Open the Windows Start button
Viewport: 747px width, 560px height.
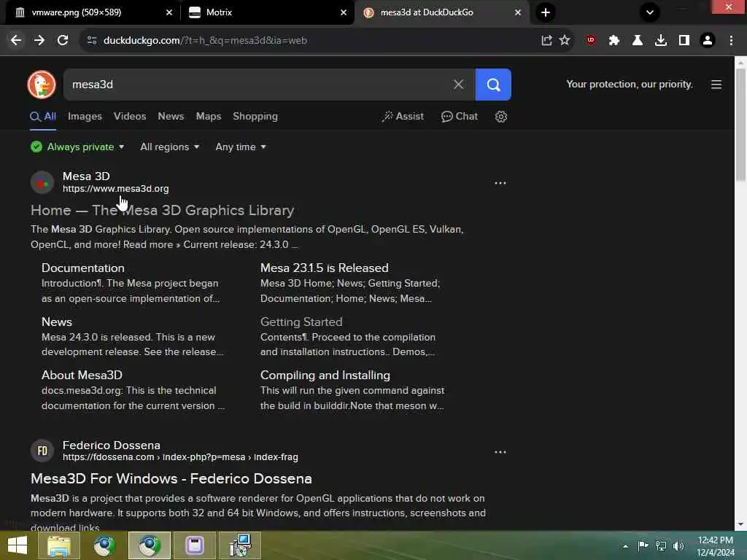pyautogui.click(x=18, y=545)
